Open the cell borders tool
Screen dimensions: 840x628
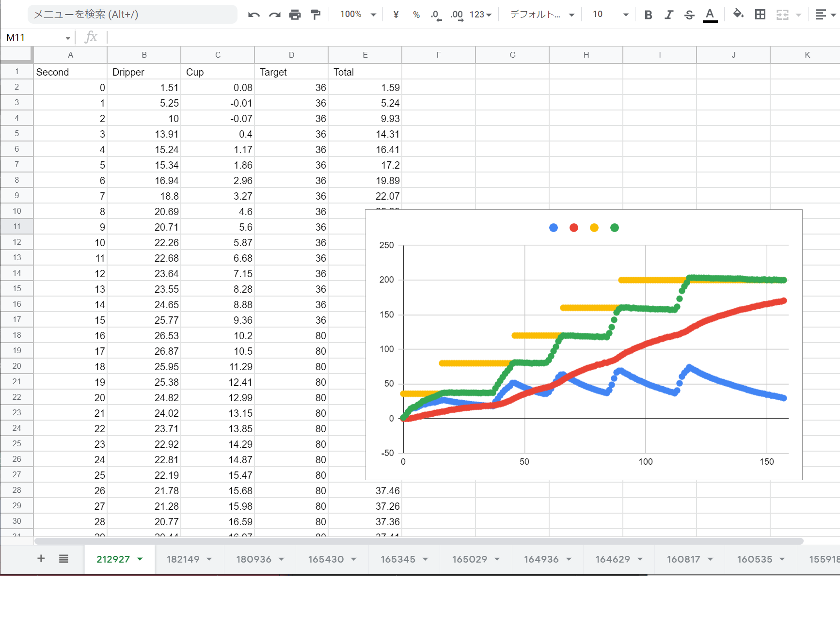pyautogui.click(x=760, y=15)
